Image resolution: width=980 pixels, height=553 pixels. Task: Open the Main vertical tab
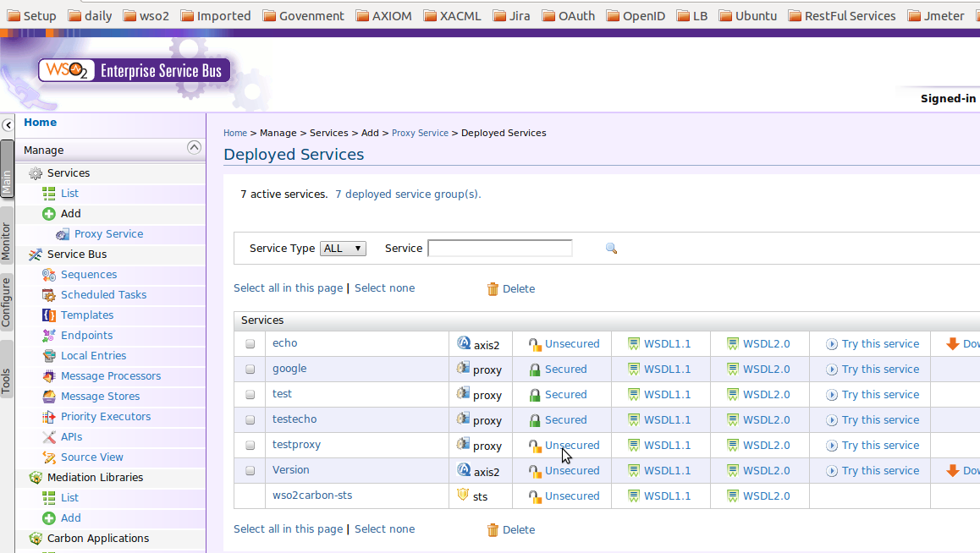tap(6, 168)
